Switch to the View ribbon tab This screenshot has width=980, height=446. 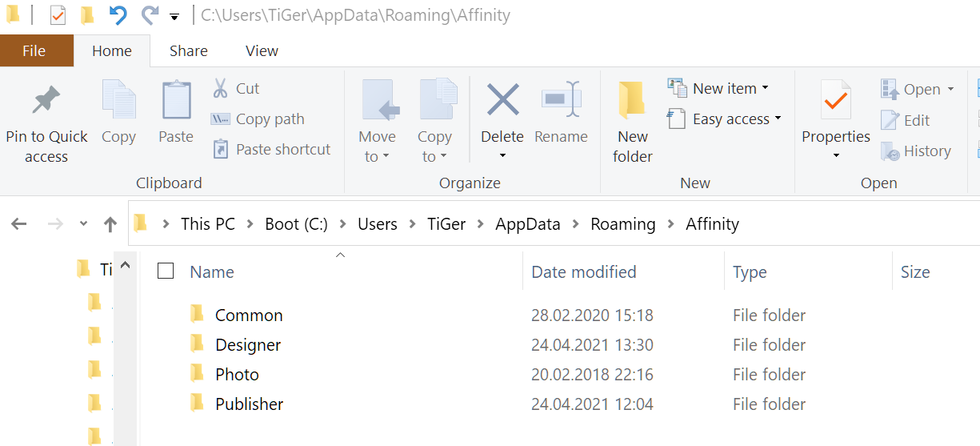coord(262,51)
